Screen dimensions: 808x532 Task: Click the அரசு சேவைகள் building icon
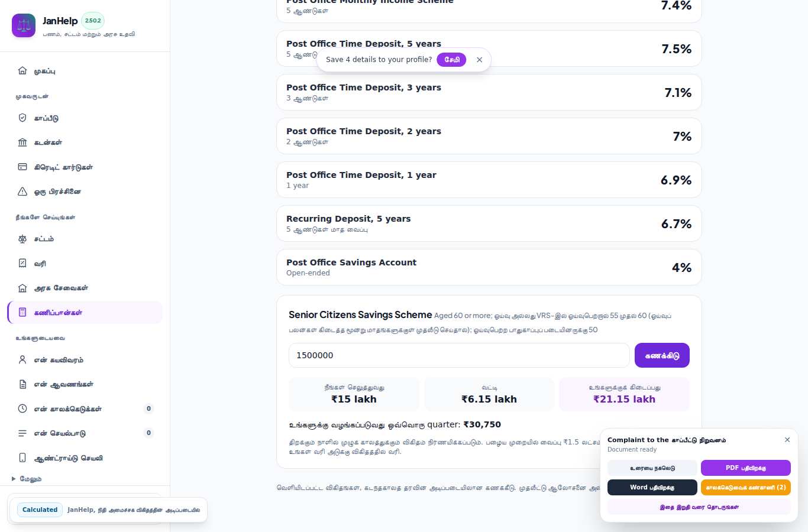tap(22, 288)
